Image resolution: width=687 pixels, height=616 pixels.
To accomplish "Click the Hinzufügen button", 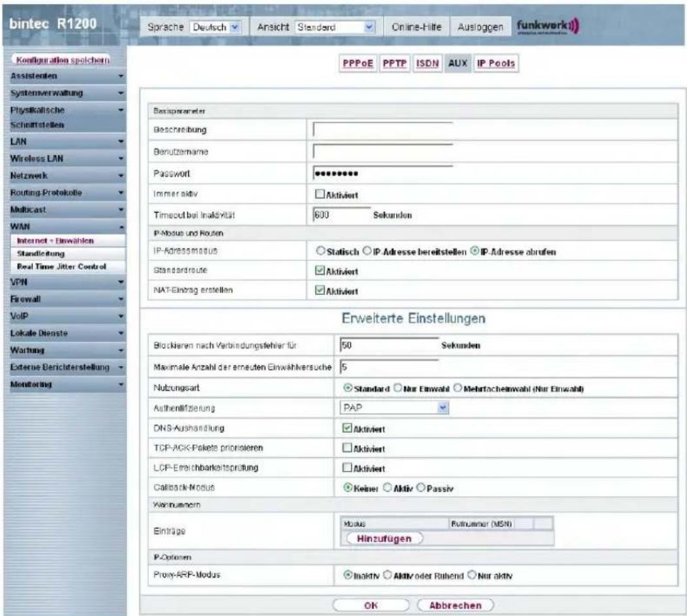I will (384, 539).
